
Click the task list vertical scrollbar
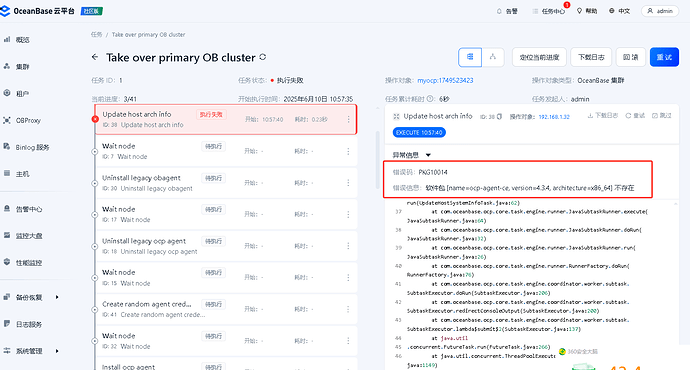pos(377,159)
